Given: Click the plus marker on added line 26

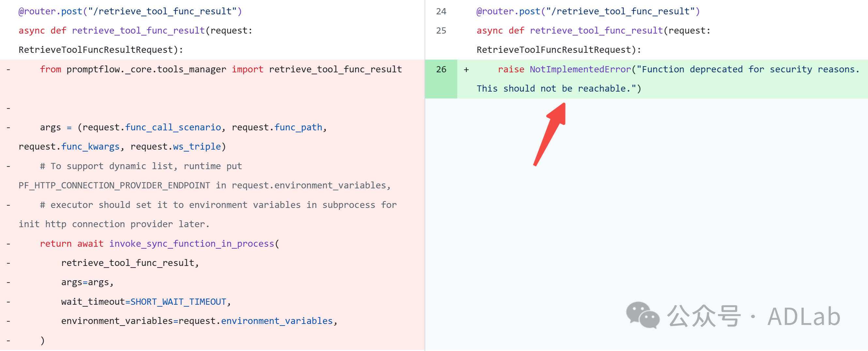Looking at the screenshot, I should pos(466,70).
